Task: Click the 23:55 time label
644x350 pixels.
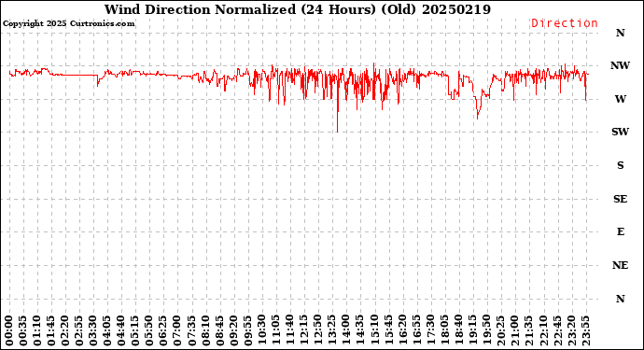Action: click(x=585, y=331)
